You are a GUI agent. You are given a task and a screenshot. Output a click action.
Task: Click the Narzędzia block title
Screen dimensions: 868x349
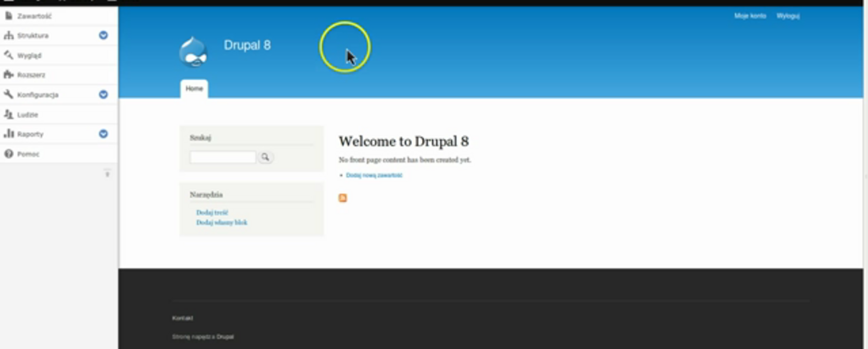(206, 195)
